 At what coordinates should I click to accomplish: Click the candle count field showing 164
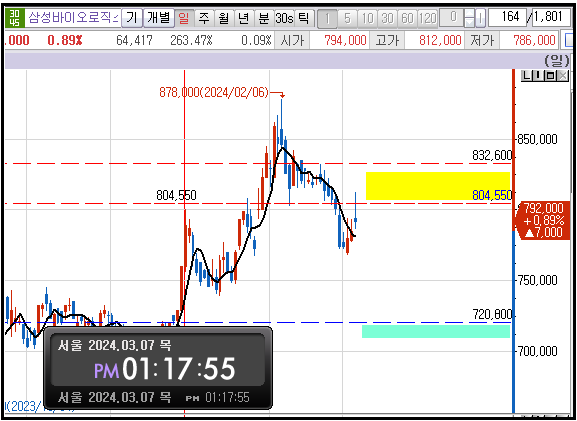coord(507,17)
